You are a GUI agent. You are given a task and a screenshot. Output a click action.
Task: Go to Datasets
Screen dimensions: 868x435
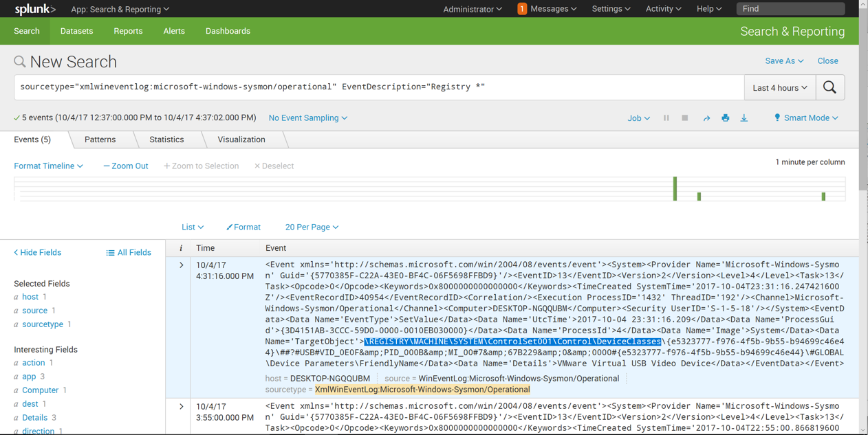click(76, 31)
